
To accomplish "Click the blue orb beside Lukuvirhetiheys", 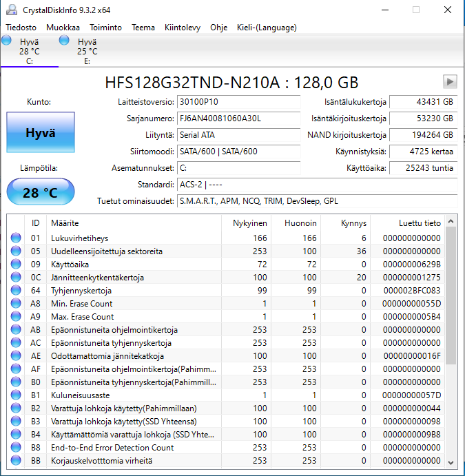I will (x=16, y=238).
